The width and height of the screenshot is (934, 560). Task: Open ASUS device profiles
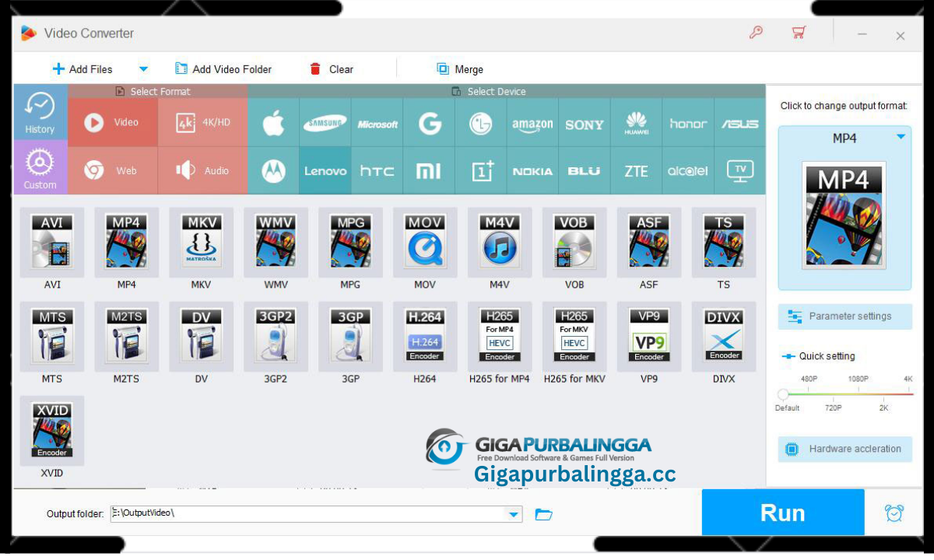pyautogui.click(x=740, y=123)
